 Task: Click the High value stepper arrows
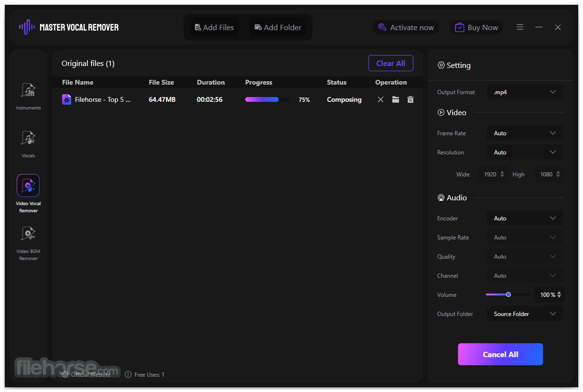click(x=558, y=174)
